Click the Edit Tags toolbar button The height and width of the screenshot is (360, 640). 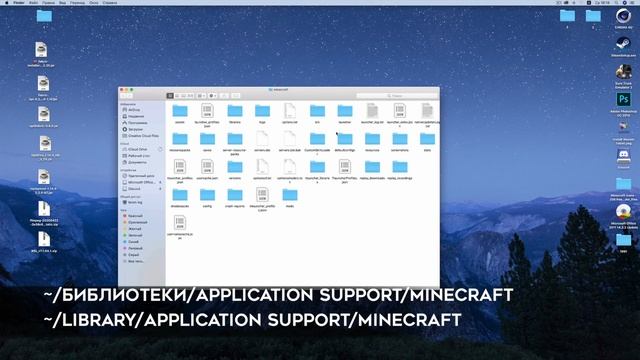point(236,96)
